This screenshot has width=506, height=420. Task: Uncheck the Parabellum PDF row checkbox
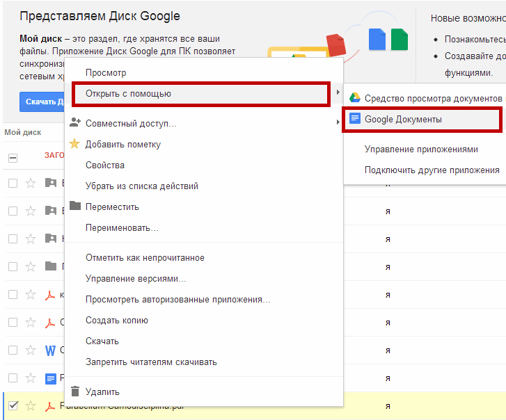[x=13, y=405]
